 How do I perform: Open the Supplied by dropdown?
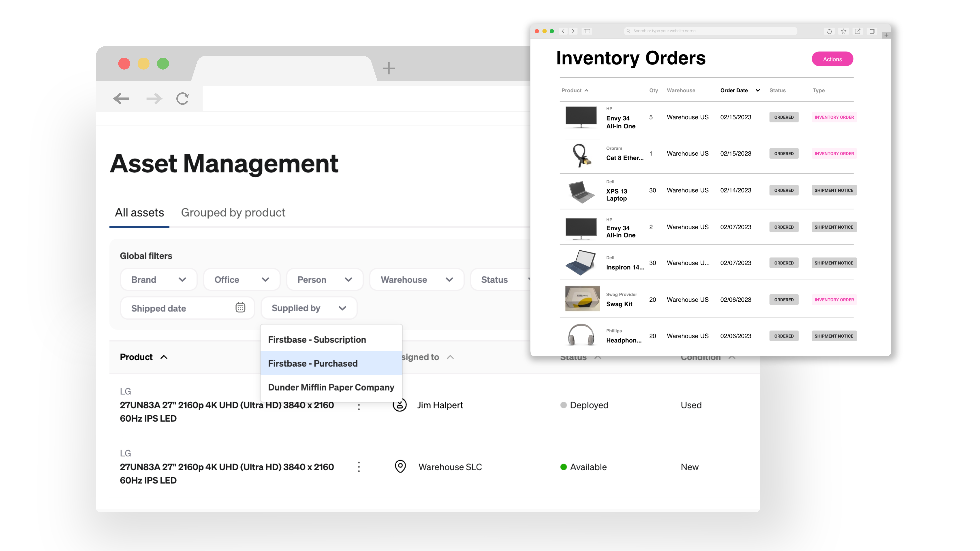[x=309, y=308]
